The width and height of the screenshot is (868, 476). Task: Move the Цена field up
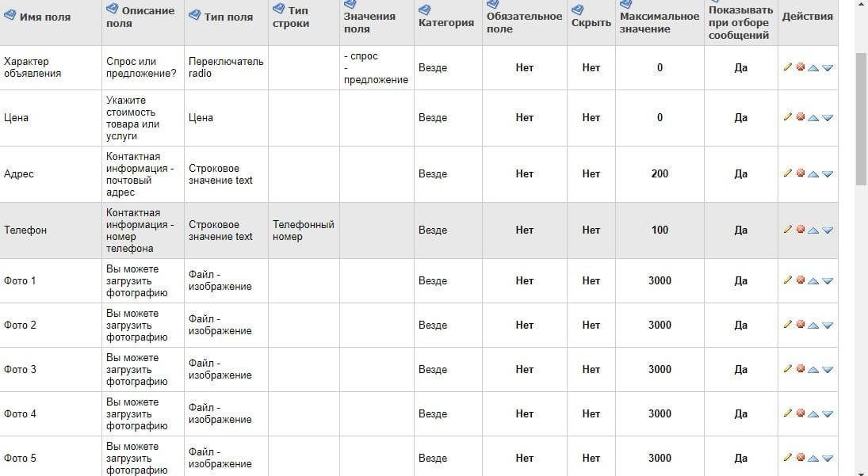coord(813,118)
